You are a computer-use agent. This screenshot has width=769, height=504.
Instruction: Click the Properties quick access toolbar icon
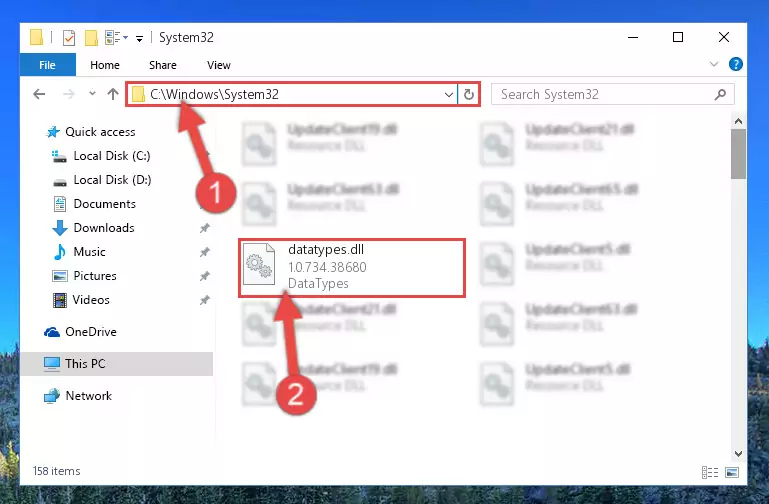(69, 37)
